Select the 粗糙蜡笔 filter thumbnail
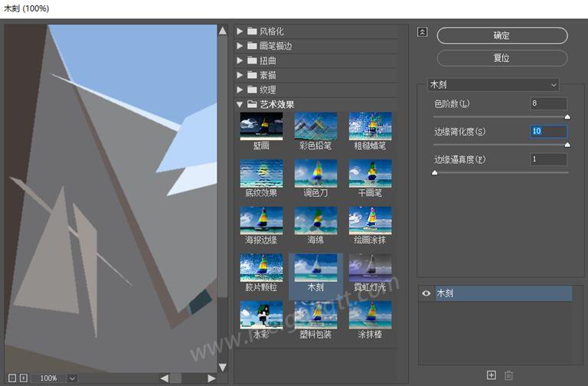Screen dimensions: 588x386 [x=370, y=126]
